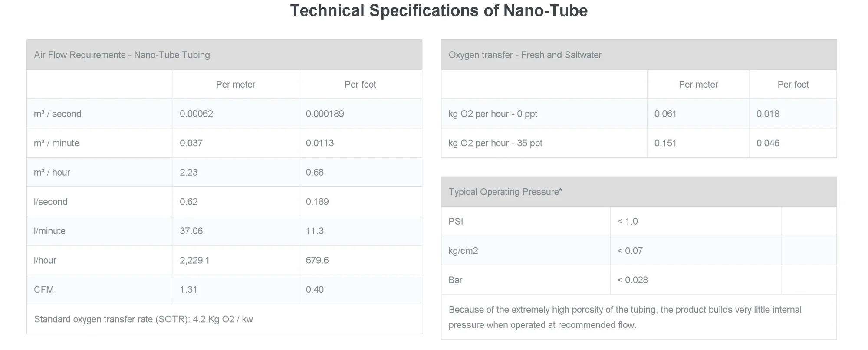Click the m³ / second row label
Image resolution: width=868 pixels, height=350 pixels.
pos(58,114)
